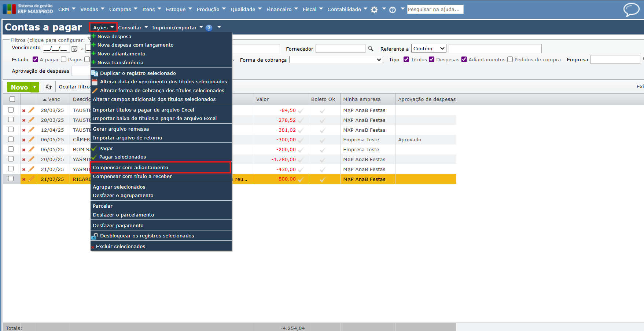This screenshot has height=331, width=644.
Task: Collapse the Ações menu button
Action: point(103,28)
